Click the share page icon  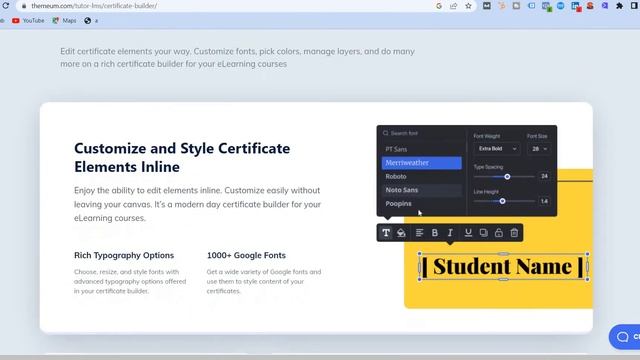tap(453, 6)
